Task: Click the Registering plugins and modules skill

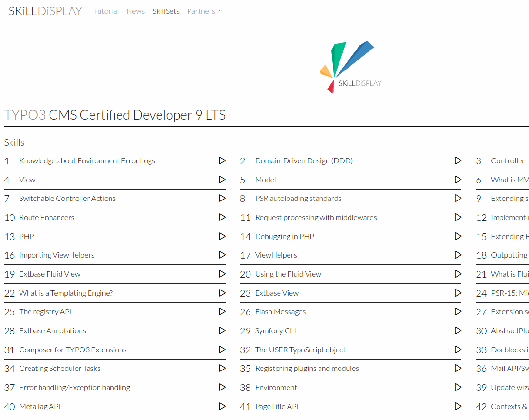Action: 307,368
